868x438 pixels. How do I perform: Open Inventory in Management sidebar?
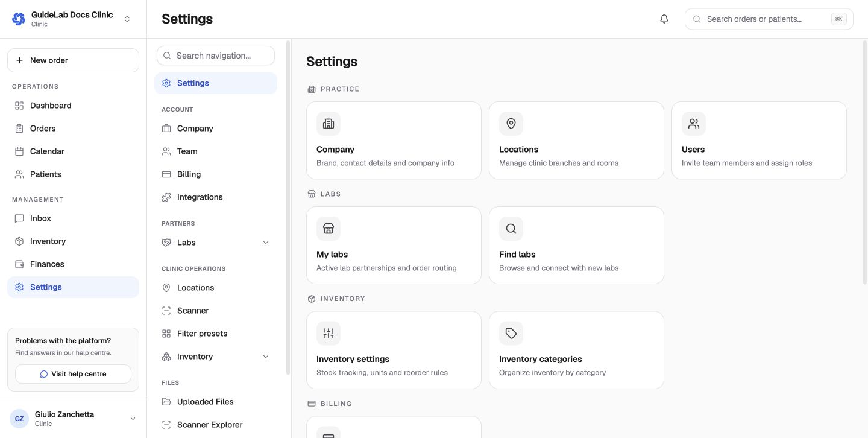coord(73,241)
